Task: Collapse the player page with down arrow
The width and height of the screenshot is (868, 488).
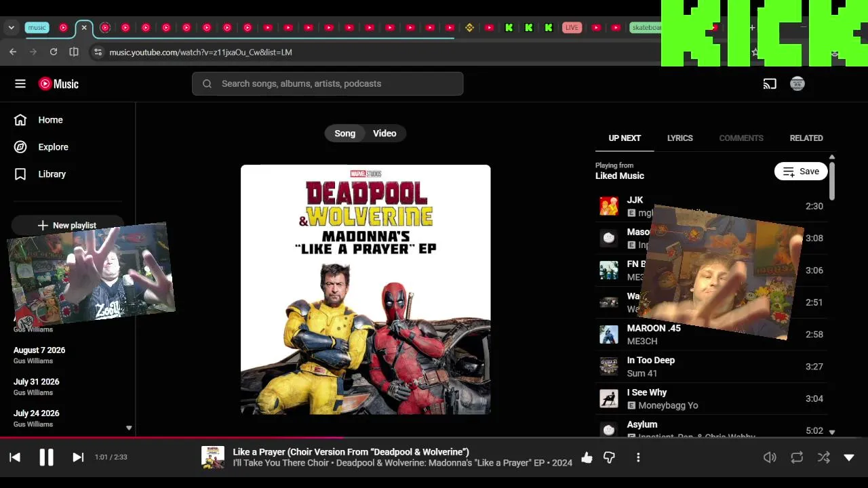Action: click(x=848, y=457)
